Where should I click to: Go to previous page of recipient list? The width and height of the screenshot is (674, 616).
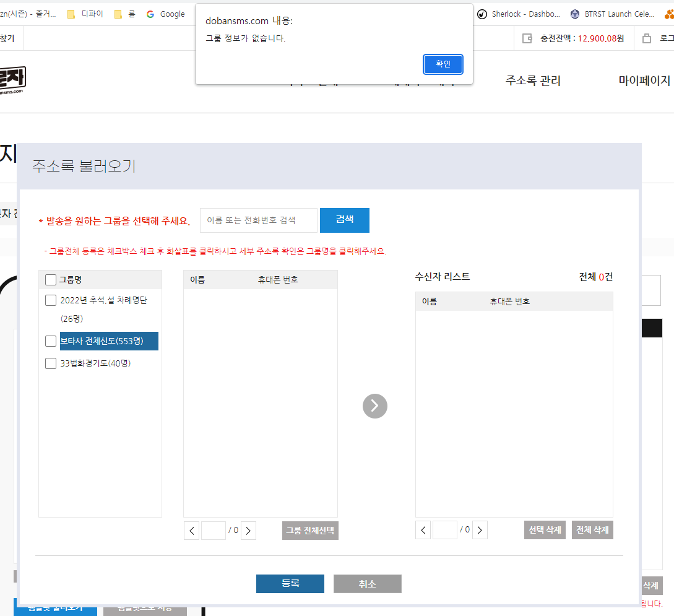[x=423, y=530]
